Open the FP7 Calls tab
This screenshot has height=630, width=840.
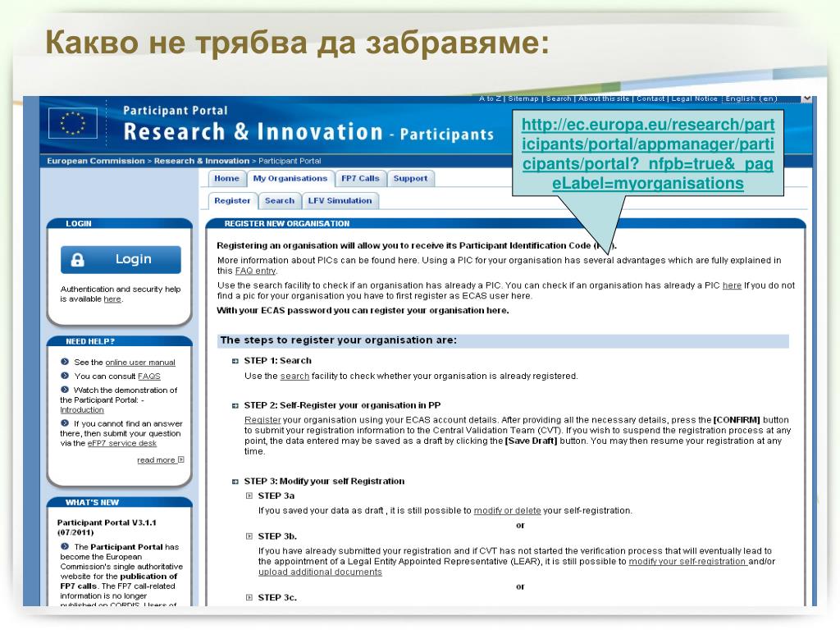[x=360, y=178]
